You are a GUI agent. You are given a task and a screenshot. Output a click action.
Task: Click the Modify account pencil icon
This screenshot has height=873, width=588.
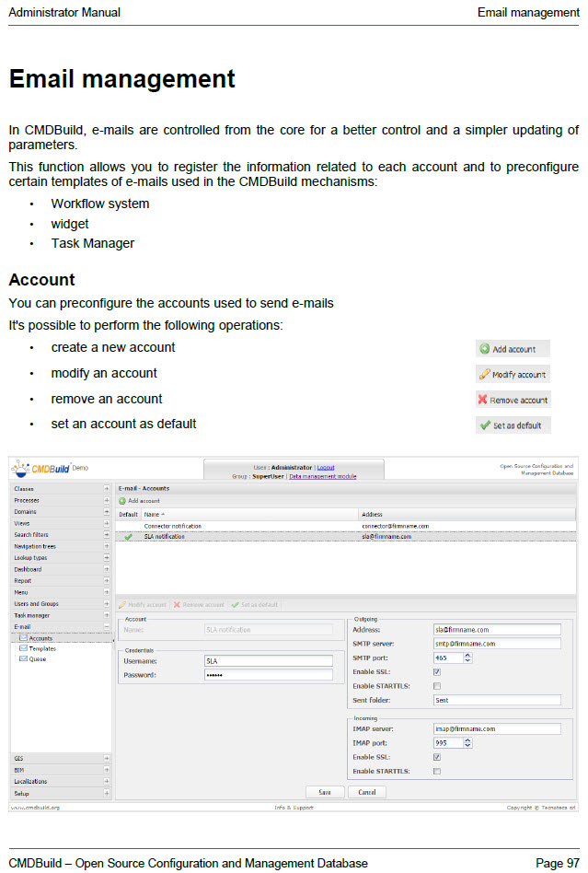[x=485, y=375]
